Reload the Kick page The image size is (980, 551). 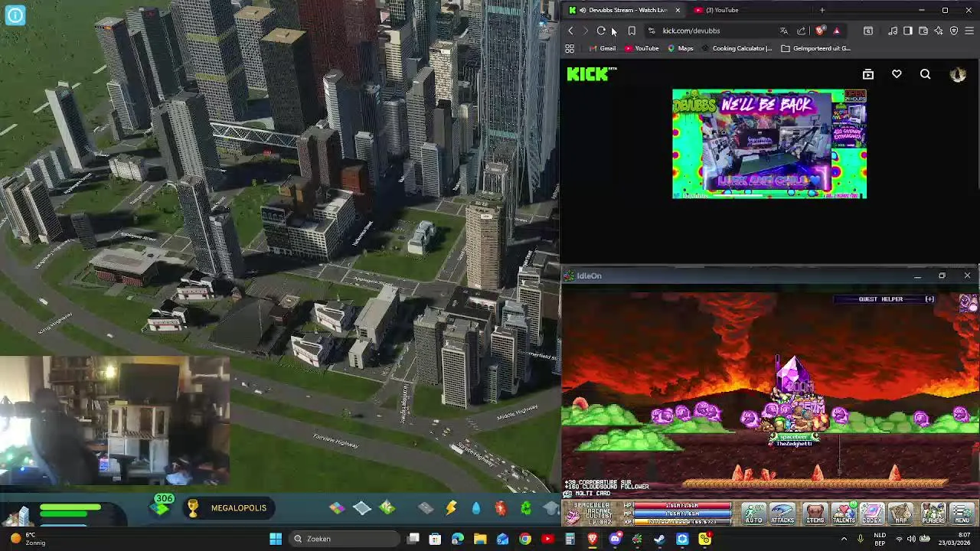pos(601,31)
